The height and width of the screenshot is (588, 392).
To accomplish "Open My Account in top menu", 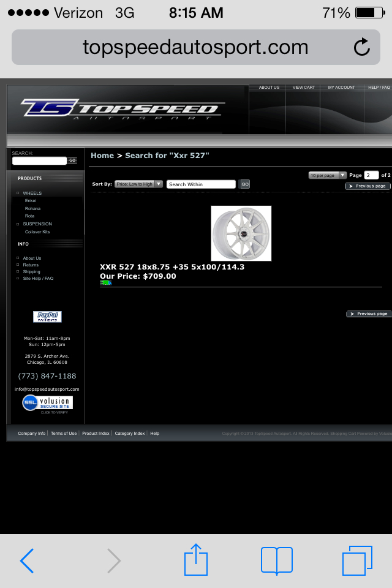I will coord(341,88).
